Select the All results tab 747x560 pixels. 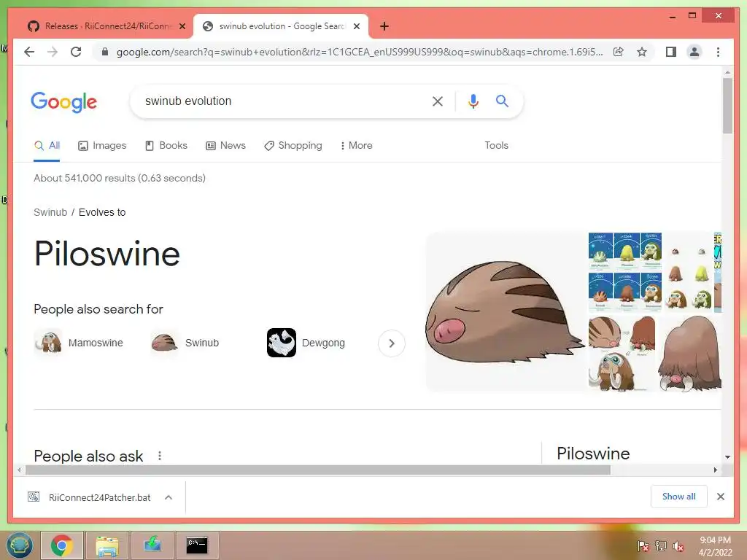click(x=47, y=146)
